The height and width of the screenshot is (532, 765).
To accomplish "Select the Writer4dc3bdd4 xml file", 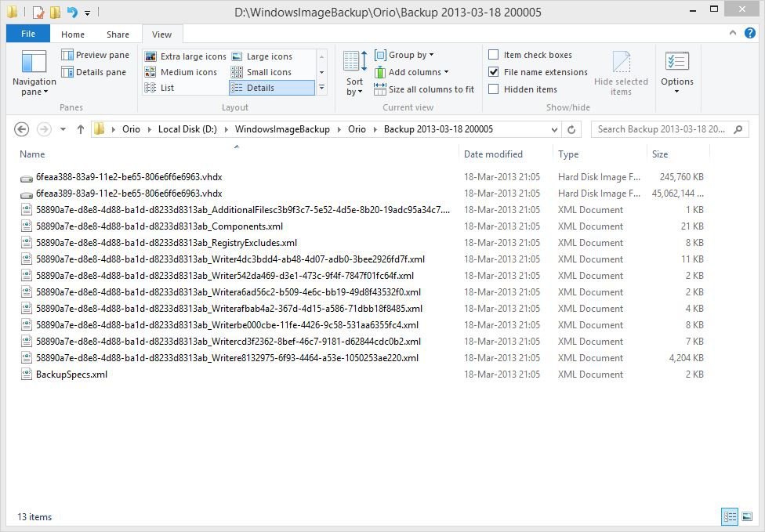I will [x=230, y=259].
